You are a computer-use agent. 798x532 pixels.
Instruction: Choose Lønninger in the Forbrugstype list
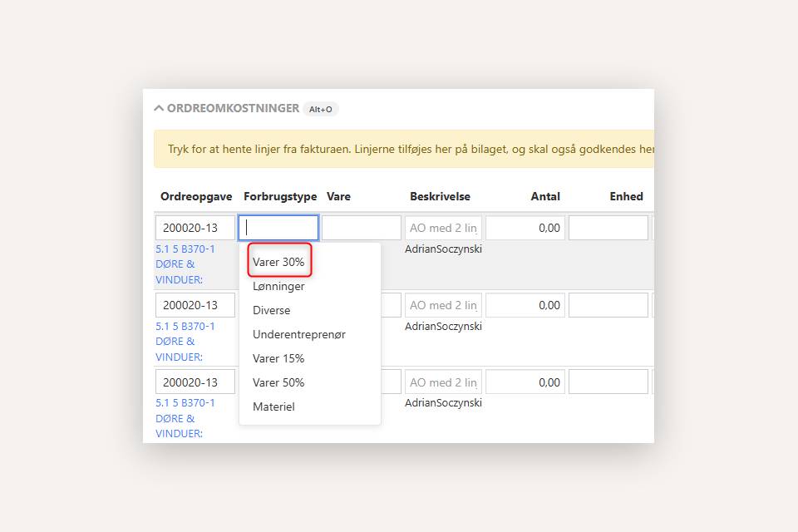point(278,286)
